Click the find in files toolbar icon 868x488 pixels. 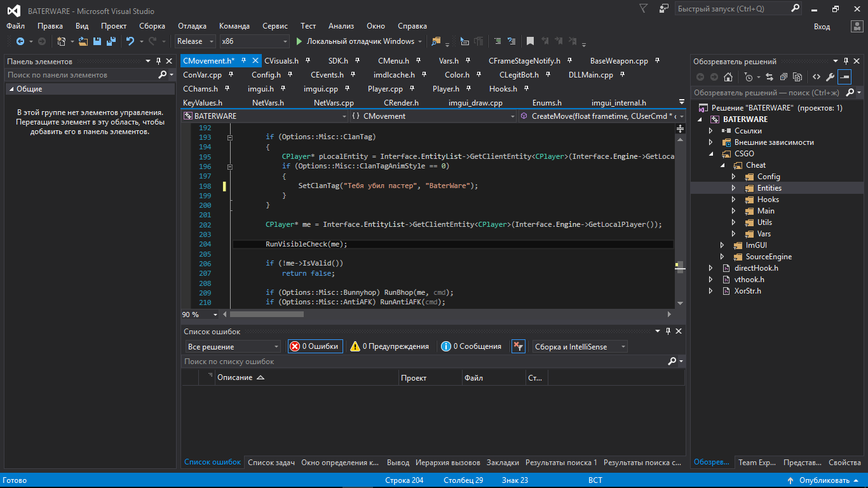(436, 41)
